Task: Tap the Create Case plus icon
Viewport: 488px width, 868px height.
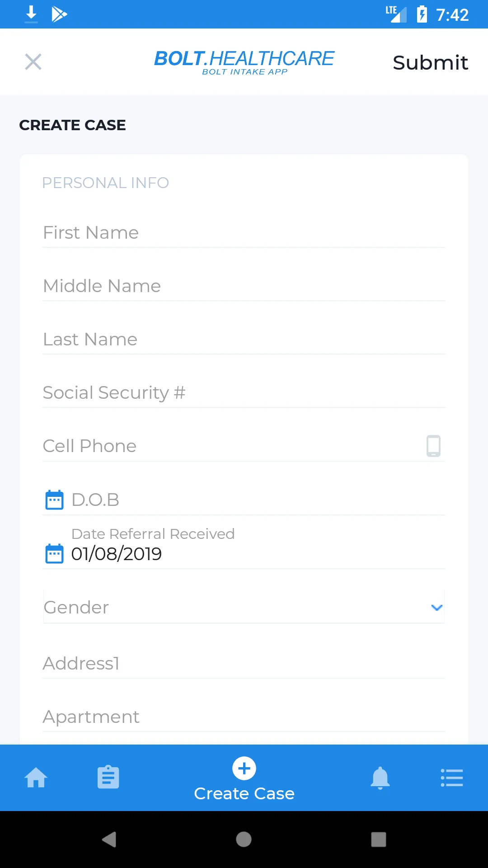Action: 244,769
